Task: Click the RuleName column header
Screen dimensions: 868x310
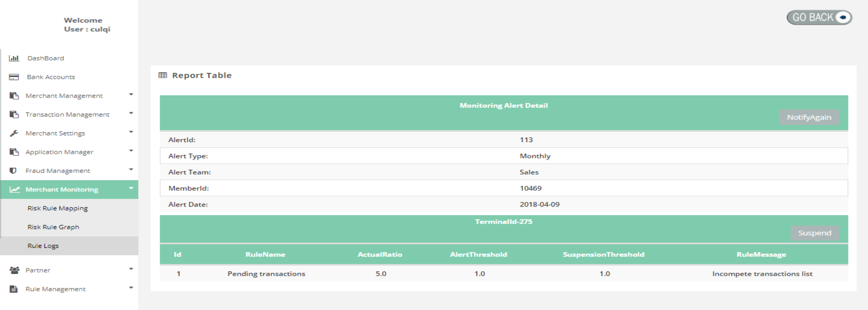Action: pyautogui.click(x=265, y=254)
